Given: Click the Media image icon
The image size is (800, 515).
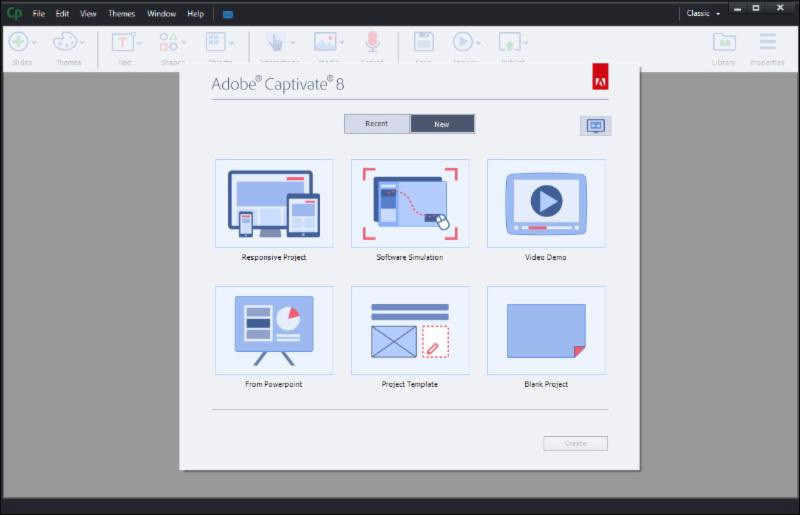Looking at the screenshot, I should [325, 42].
